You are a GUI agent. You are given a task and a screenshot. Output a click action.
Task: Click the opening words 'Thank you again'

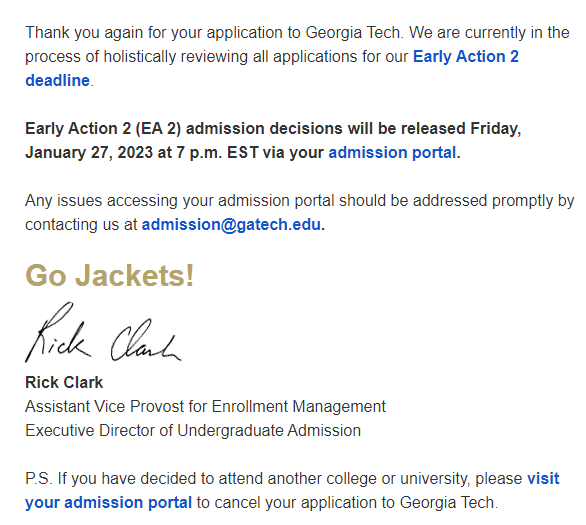(x=84, y=33)
